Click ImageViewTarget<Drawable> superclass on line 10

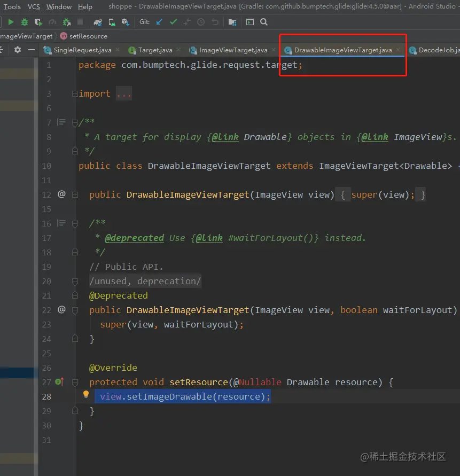[x=385, y=166]
